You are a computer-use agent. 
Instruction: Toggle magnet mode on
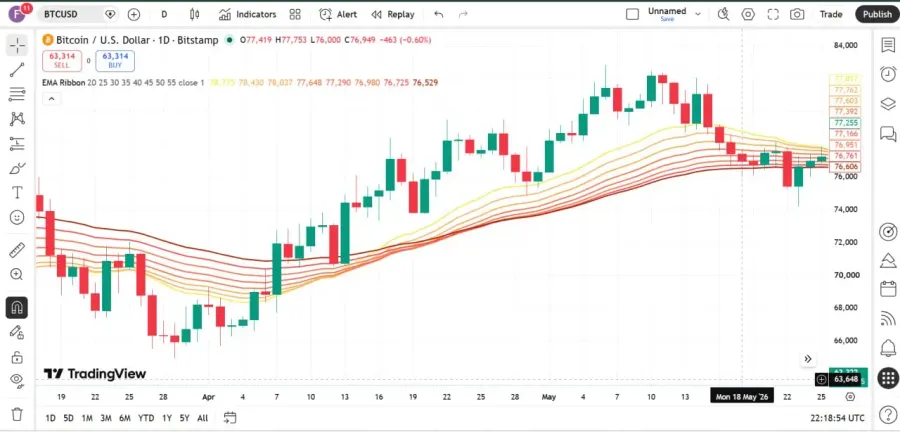17,308
